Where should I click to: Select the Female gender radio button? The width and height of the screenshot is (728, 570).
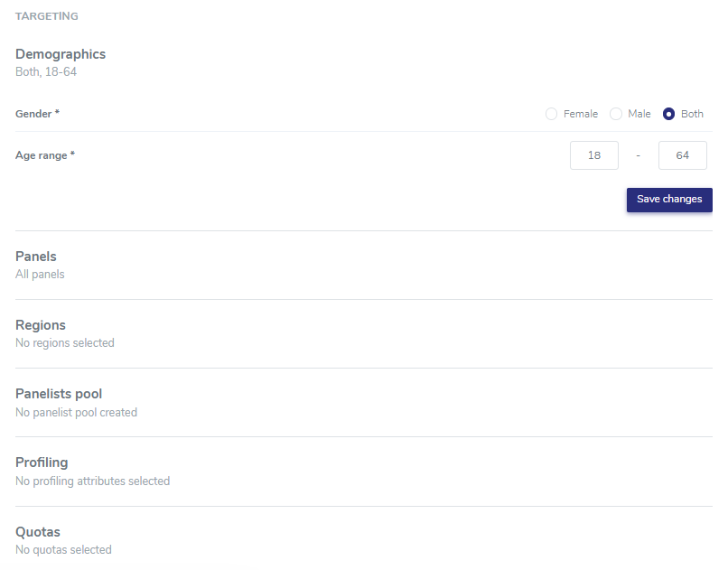[x=552, y=114]
